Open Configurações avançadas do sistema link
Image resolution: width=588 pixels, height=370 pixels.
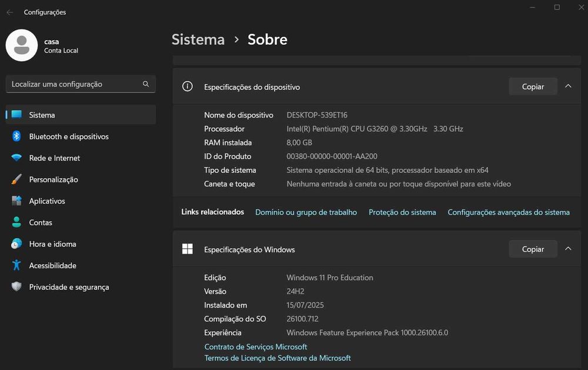pyautogui.click(x=509, y=212)
